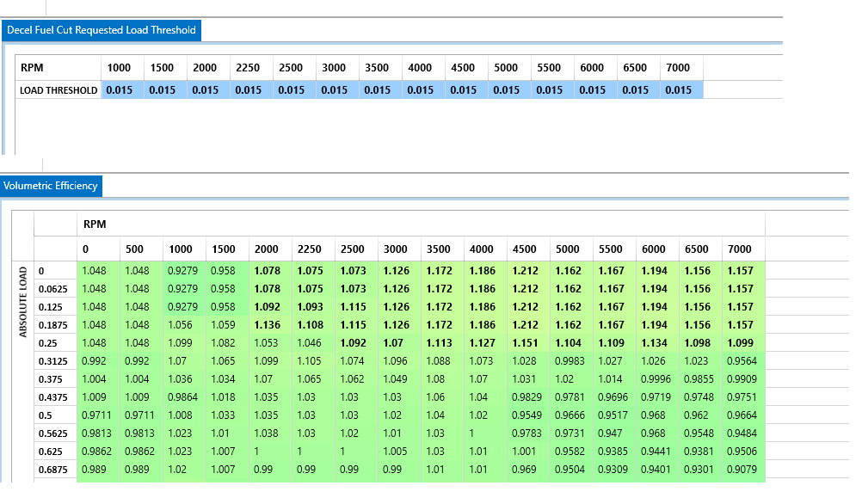856x504 pixels.
Task: Select VE cell 0.9079 at load 0.6875
Action: pyautogui.click(x=743, y=470)
